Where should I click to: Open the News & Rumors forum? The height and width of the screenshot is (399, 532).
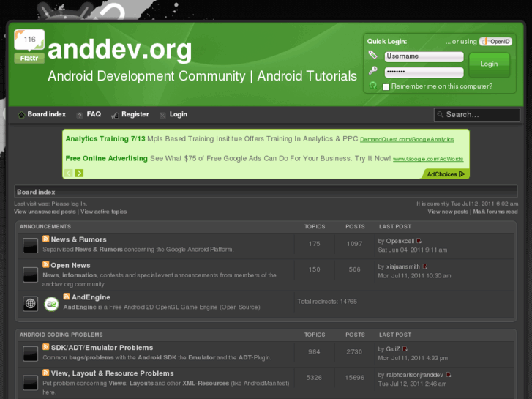pos(79,239)
